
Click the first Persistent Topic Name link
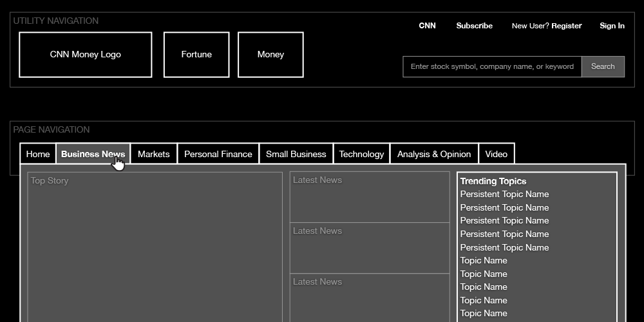click(x=504, y=194)
